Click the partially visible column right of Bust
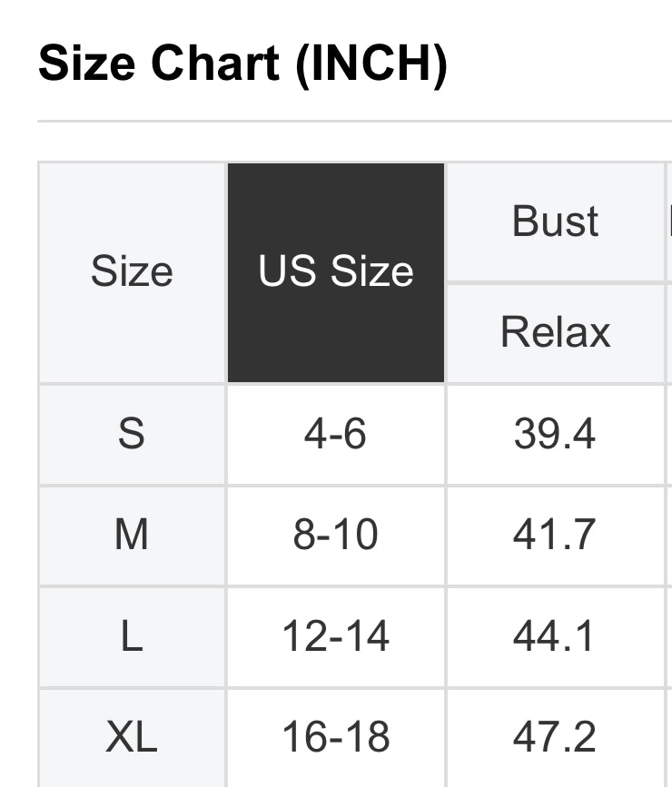The image size is (672, 787). pos(669,221)
